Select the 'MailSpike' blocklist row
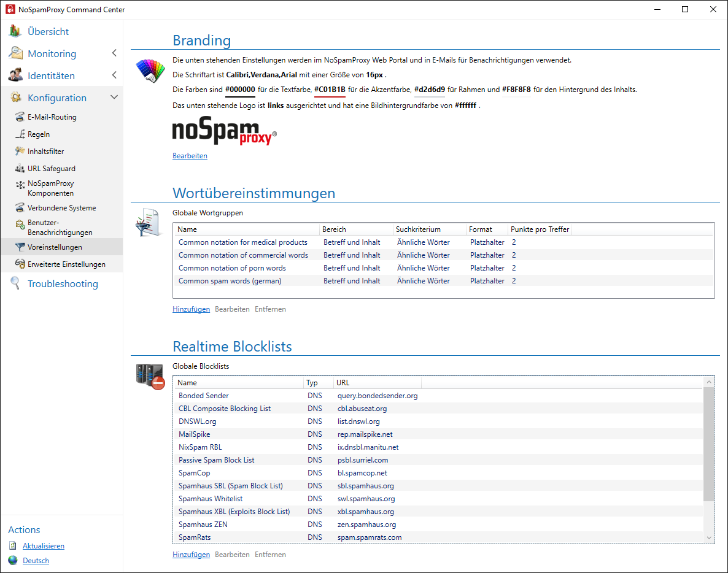This screenshot has height=573, width=728. coord(439,435)
